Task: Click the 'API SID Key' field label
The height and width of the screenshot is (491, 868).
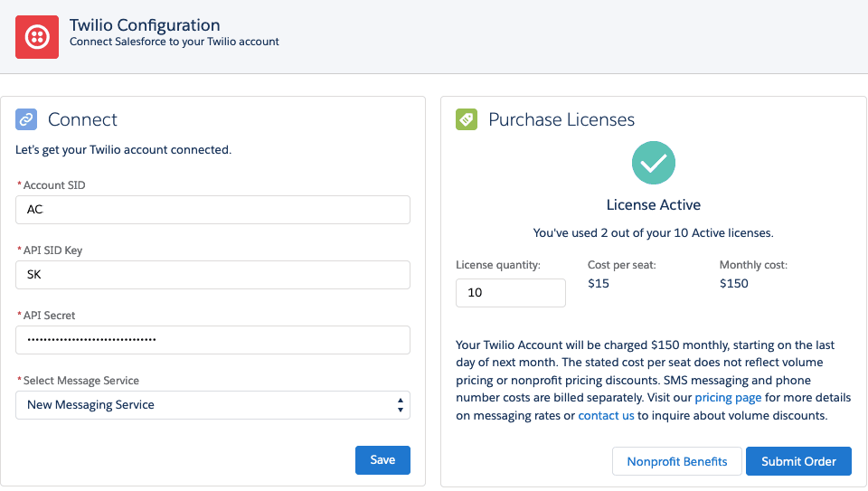Action: coord(52,250)
